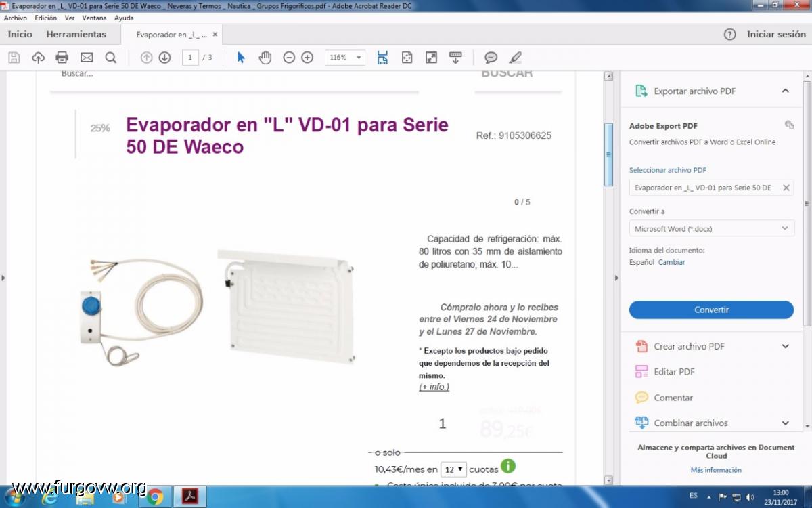
Task: Open Internet Explorer from the taskbar
Action: coord(49,496)
